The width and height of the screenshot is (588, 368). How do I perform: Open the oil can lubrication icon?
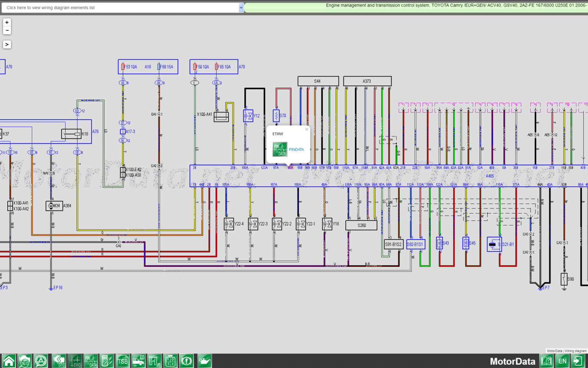(x=205, y=361)
